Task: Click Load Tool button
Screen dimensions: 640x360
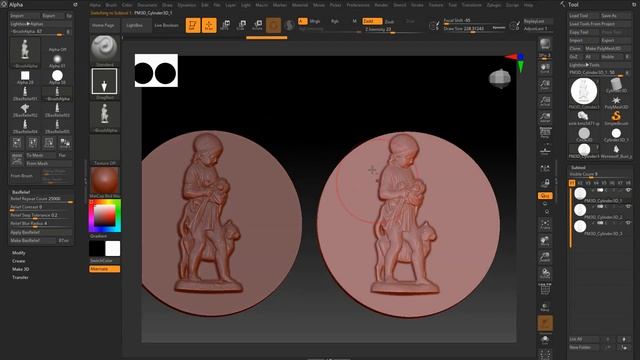Action: (x=583, y=16)
